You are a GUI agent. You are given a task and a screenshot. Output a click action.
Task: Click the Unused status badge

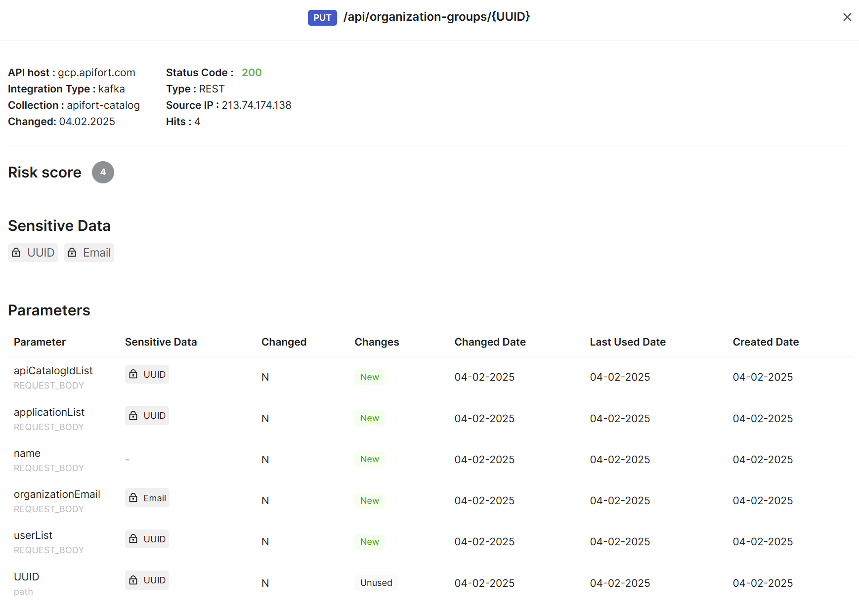(376, 583)
